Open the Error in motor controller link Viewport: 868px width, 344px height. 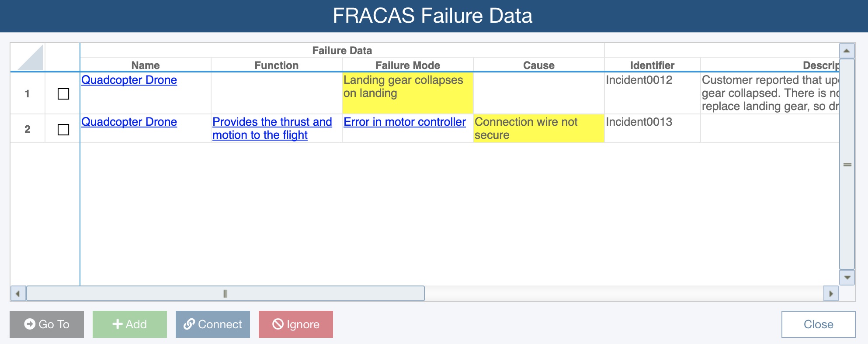tap(404, 122)
